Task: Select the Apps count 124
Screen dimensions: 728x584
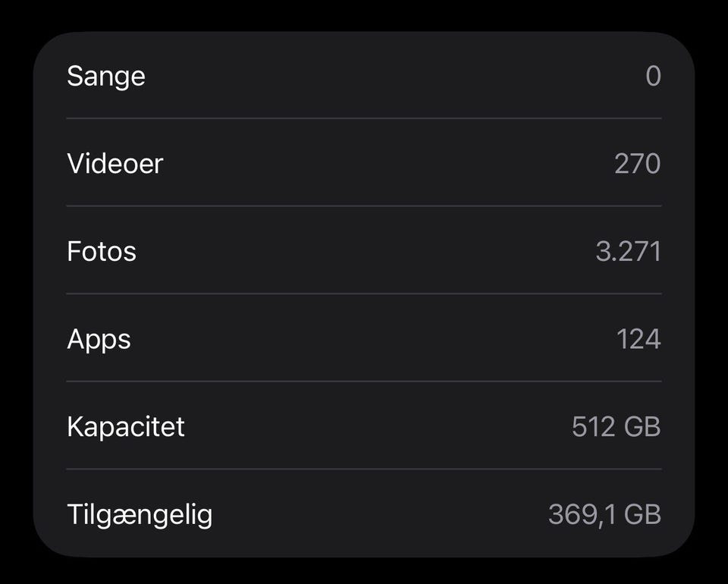Action: (x=639, y=339)
